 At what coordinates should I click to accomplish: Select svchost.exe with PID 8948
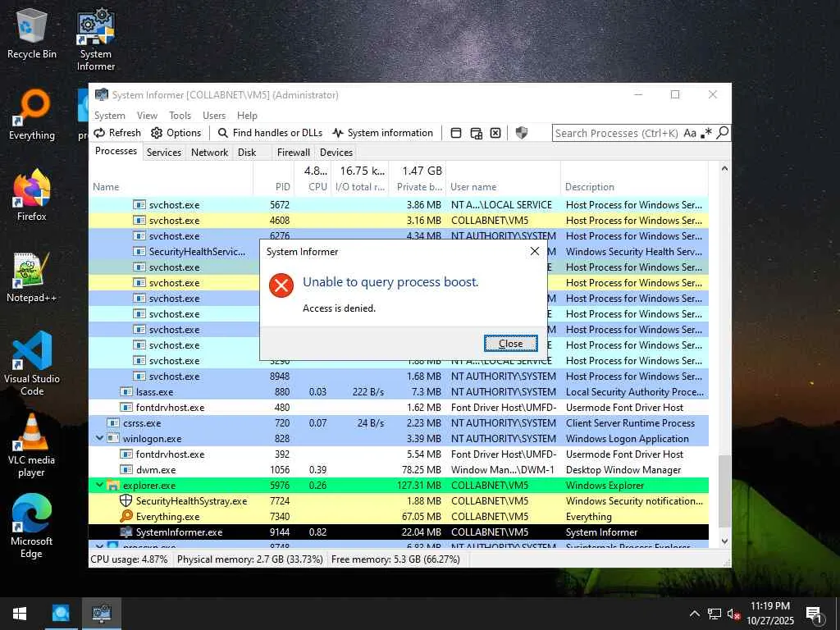pyautogui.click(x=399, y=376)
